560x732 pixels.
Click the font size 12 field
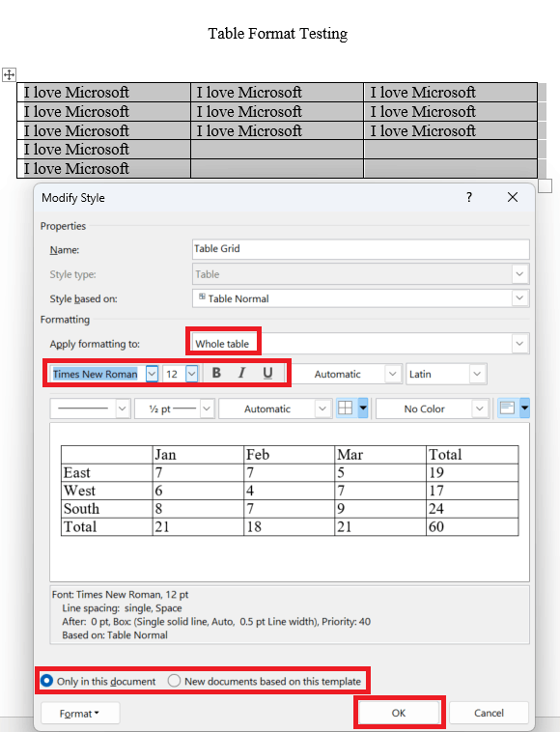pyautogui.click(x=174, y=374)
